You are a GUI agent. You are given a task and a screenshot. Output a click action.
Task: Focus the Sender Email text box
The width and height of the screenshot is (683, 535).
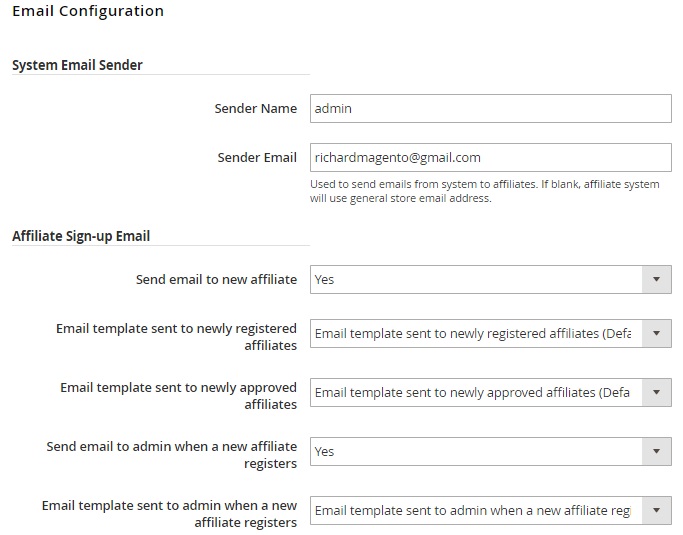(490, 158)
